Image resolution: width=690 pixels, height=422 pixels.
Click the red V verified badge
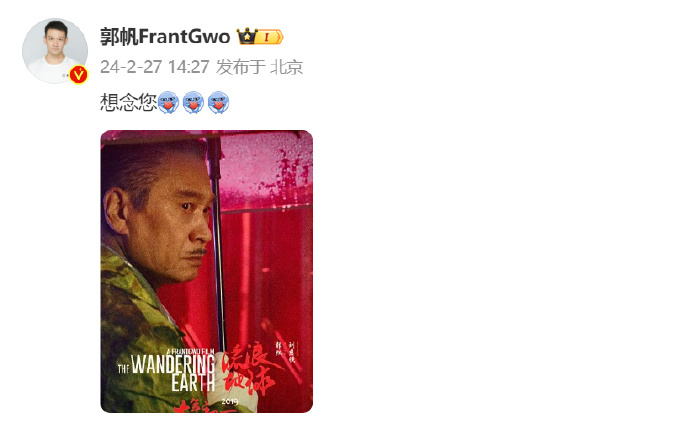[x=79, y=75]
